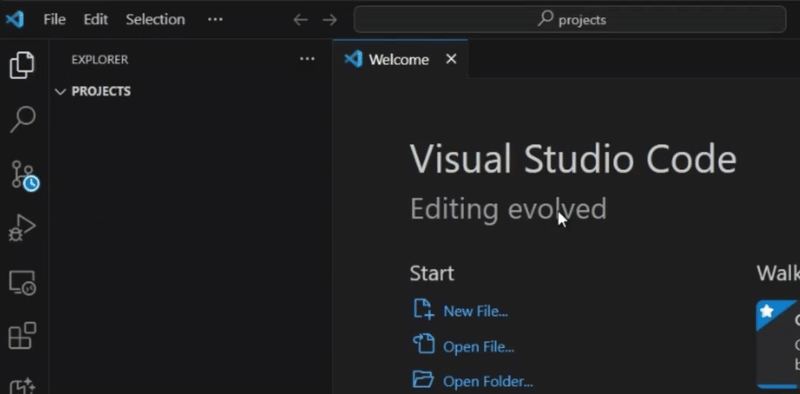Select the Welcome tab

[400, 59]
